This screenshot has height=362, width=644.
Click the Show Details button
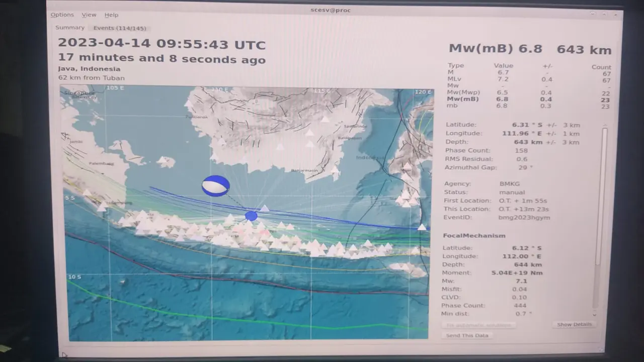(574, 324)
